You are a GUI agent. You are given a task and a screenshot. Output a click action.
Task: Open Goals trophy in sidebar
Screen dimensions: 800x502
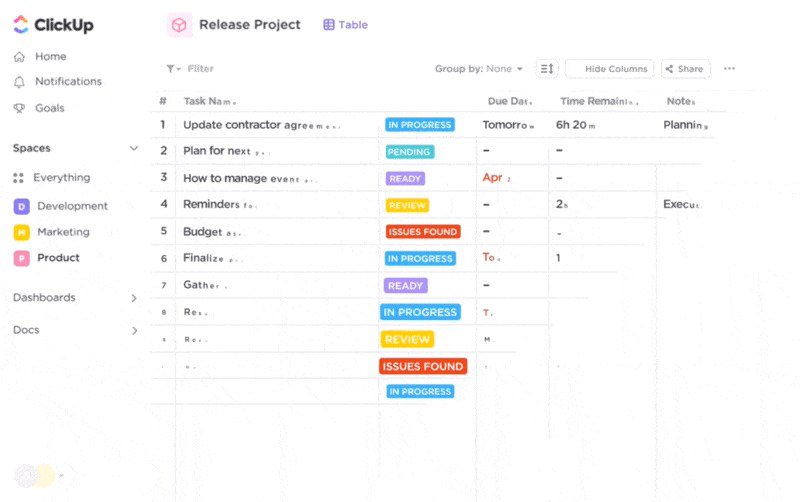(x=19, y=108)
